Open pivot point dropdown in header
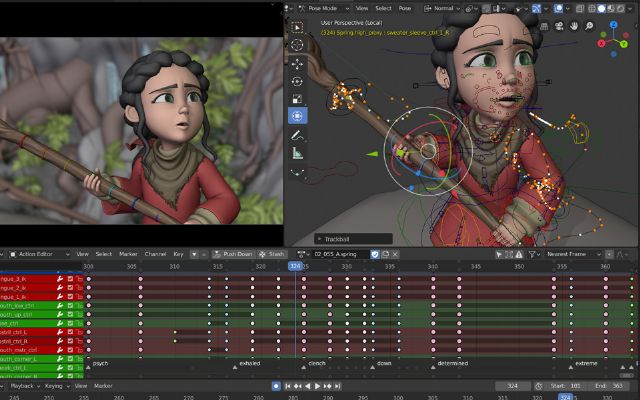This screenshot has height=400, width=640. pos(471,9)
